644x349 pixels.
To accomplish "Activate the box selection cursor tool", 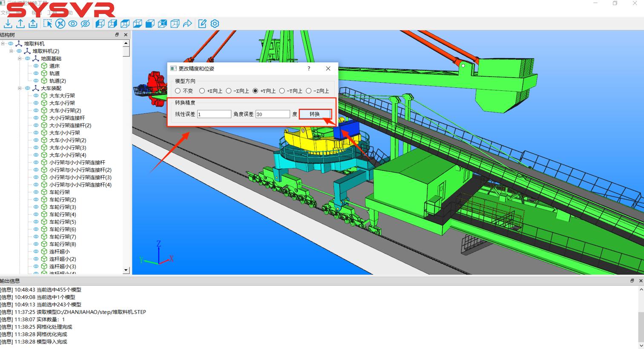I will coord(48,24).
